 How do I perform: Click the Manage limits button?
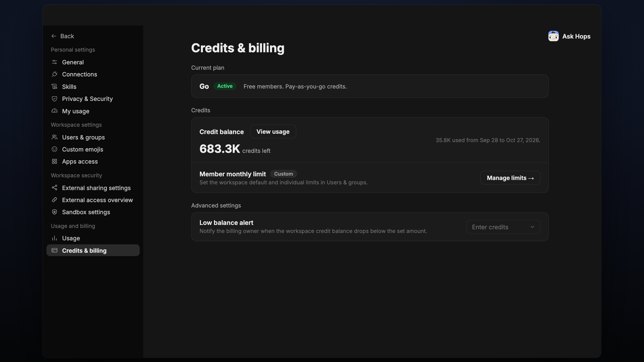pyautogui.click(x=510, y=178)
